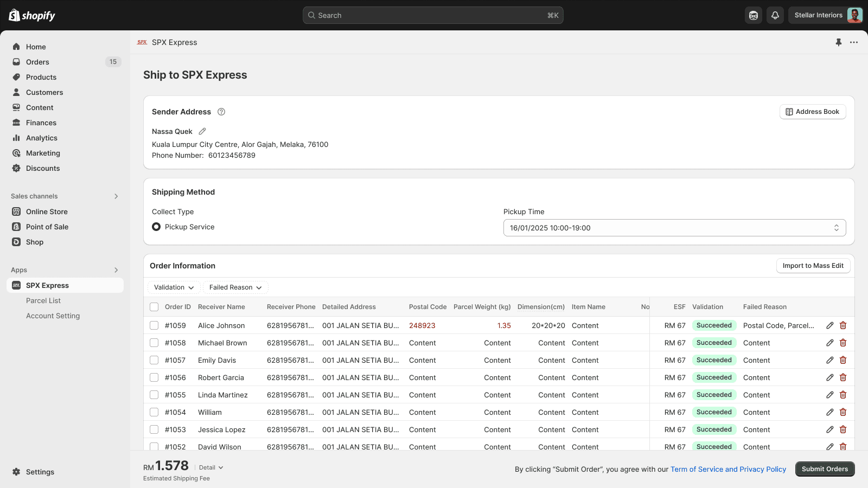Pin the SPX Express app

pos(839,42)
